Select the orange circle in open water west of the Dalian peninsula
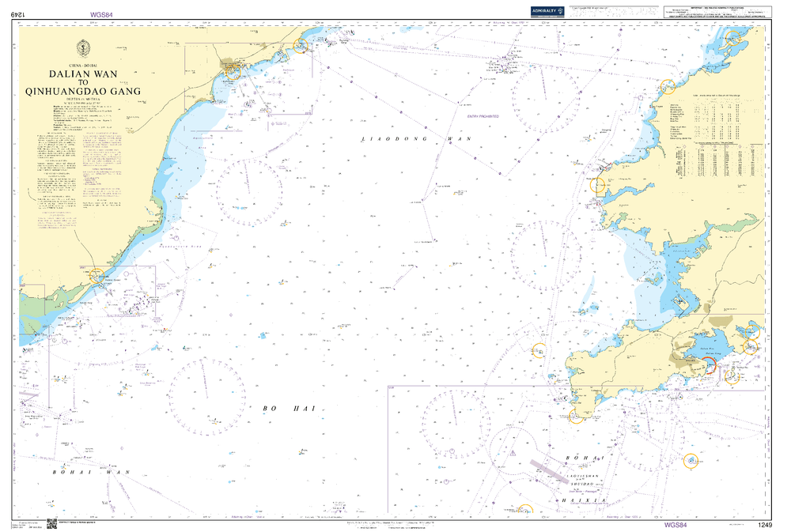This screenshot has width=791, height=532. pyautogui.click(x=539, y=350)
